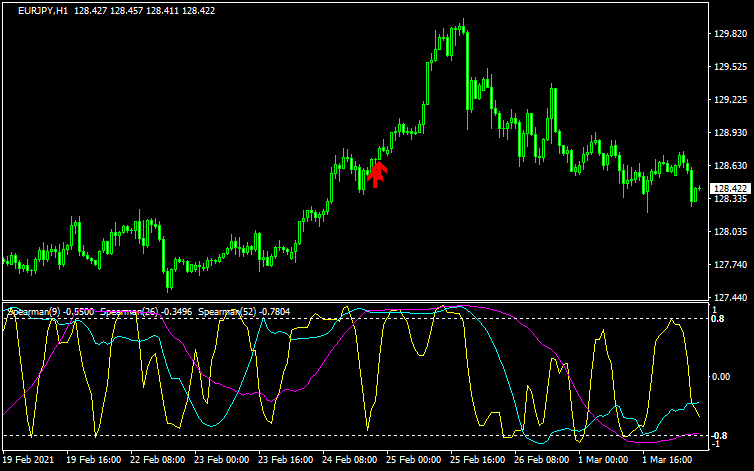
Task: Click the 0.00 indicator scale label
Action: 720,377
